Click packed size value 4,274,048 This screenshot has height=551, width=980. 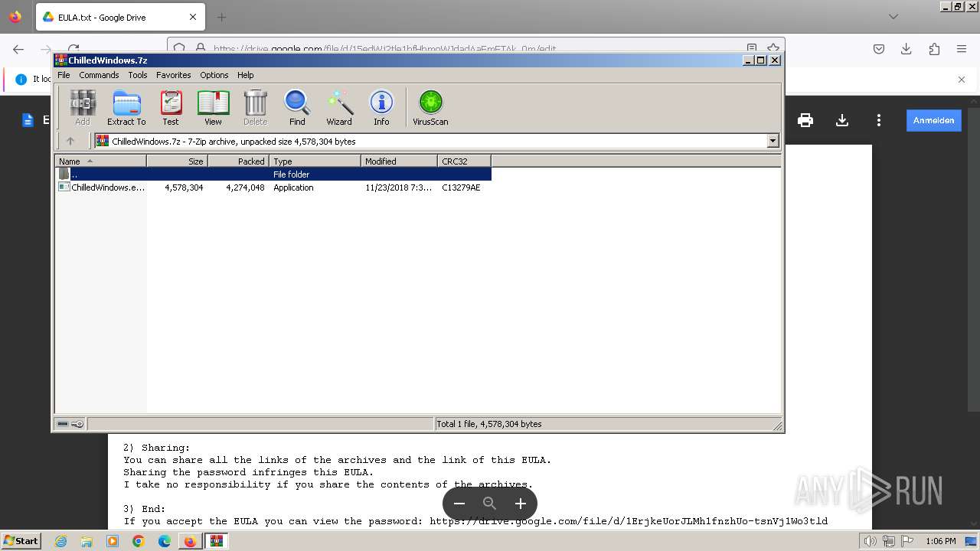(245, 187)
